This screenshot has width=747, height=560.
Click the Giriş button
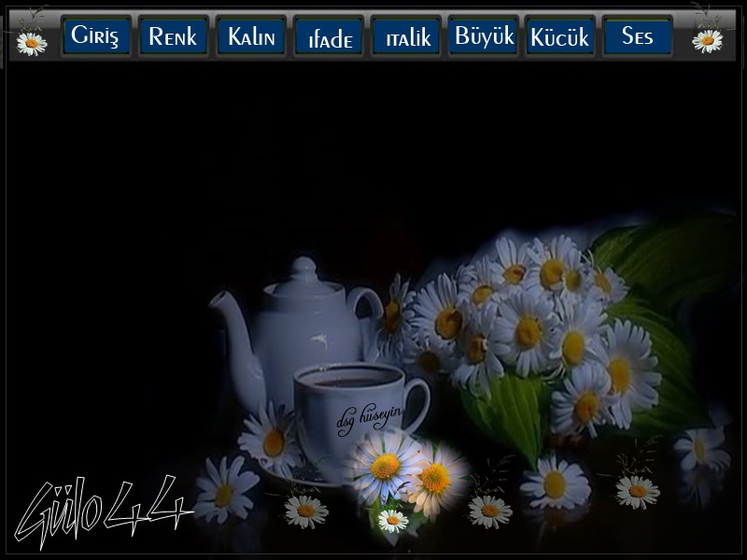(x=96, y=36)
